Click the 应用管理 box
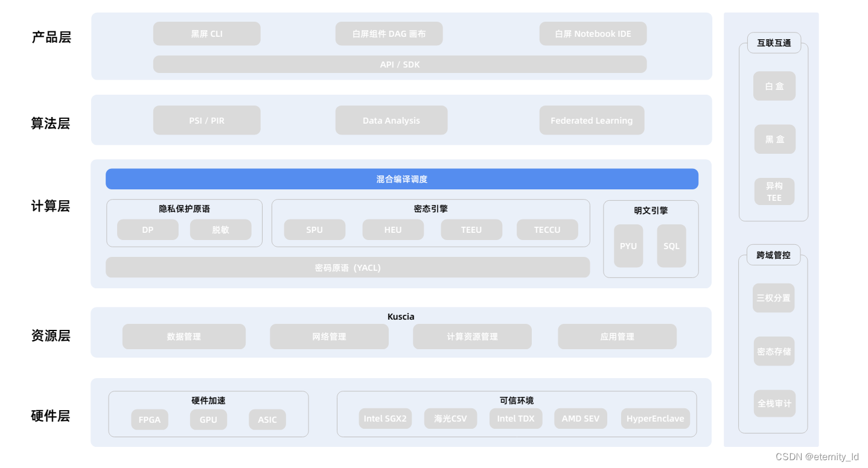This screenshot has width=868, height=468. [617, 337]
